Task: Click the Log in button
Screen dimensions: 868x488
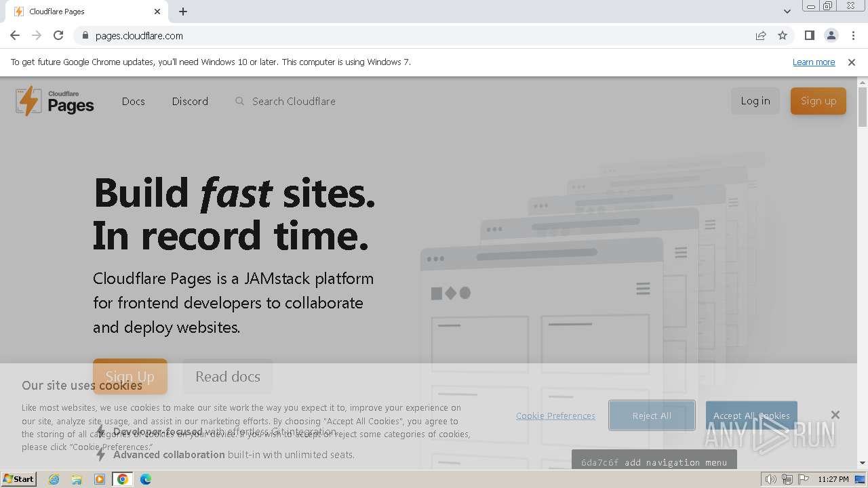Action: (x=755, y=101)
